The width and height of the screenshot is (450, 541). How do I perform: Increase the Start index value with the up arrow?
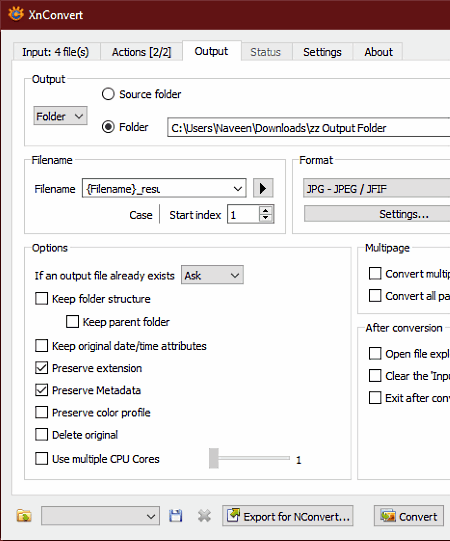(265, 210)
